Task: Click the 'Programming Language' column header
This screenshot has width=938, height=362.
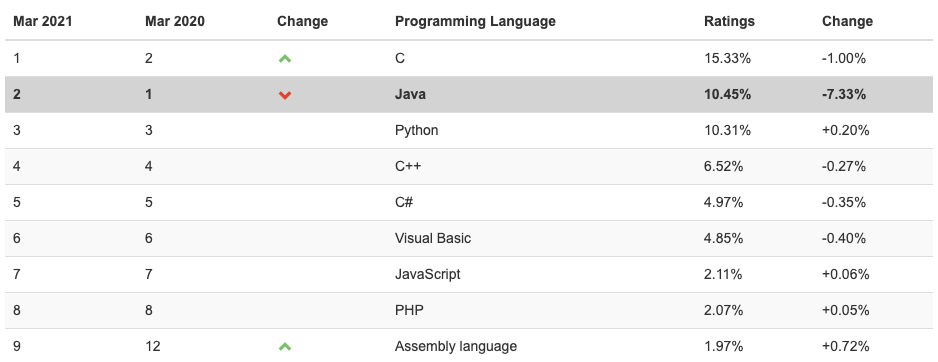Action: click(475, 22)
